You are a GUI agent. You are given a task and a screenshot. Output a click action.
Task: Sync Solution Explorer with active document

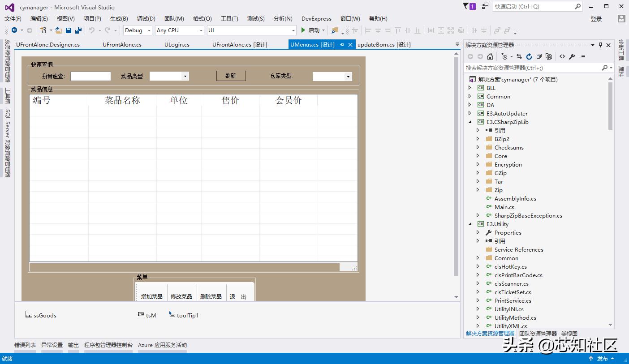[x=519, y=56]
